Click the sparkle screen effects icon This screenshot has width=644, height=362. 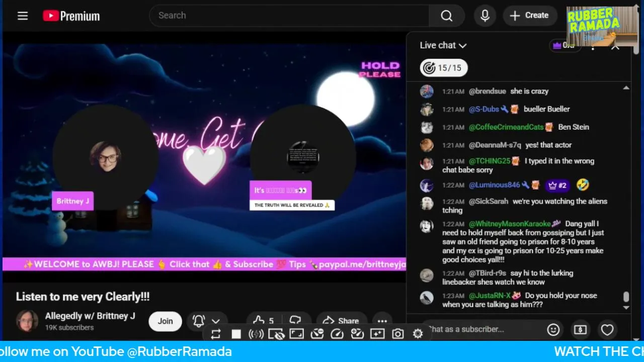(377, 334)
